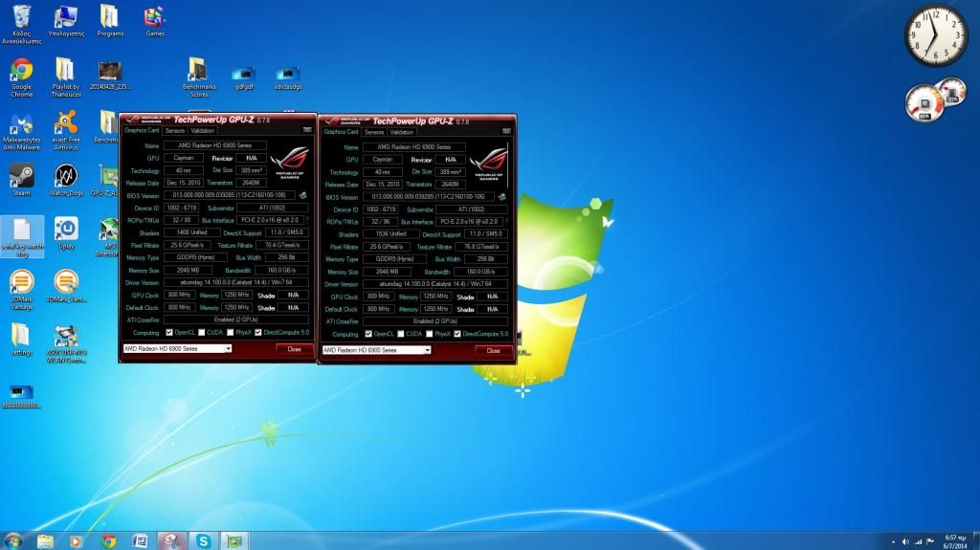Image resolution: width=980 pixels, height=550 pixels.
Task: Open Validation tab in right GPU-Z window
Action: [402, 132]
